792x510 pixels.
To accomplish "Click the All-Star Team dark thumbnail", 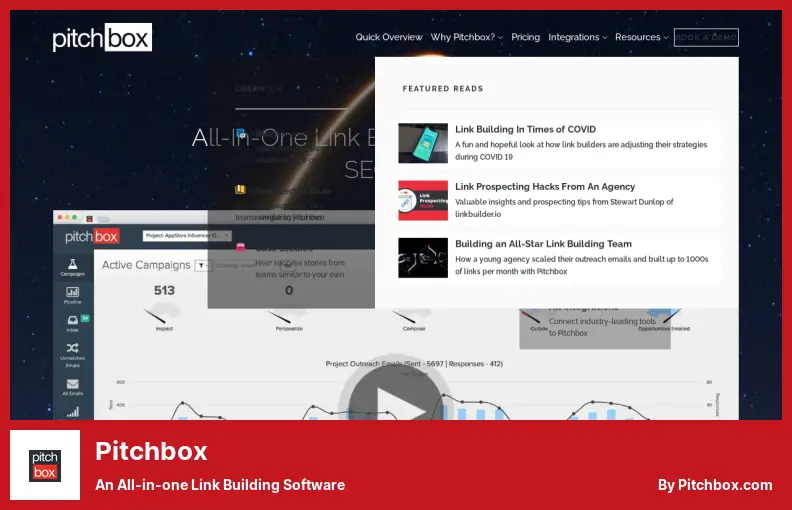I will coord(423,258).
